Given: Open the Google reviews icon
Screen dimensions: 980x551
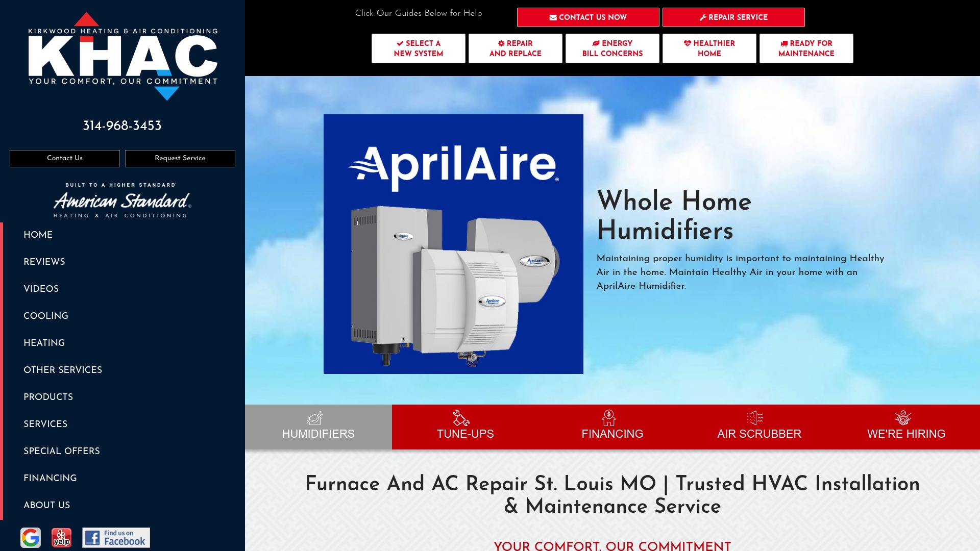Looking at the screenshot, I should point(31,537).
